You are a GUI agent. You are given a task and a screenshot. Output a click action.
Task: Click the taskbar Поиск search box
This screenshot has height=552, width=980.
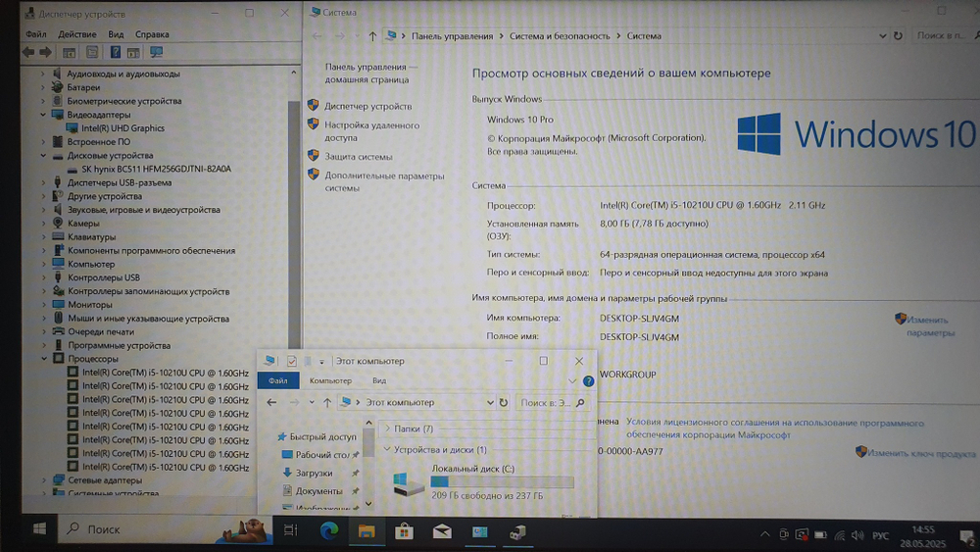[166, 529]
